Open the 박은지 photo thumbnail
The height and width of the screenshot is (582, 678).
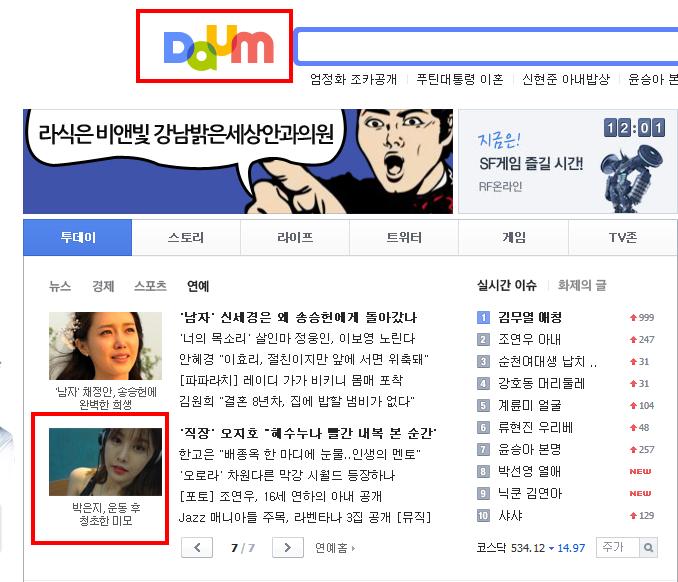point(106,462)
